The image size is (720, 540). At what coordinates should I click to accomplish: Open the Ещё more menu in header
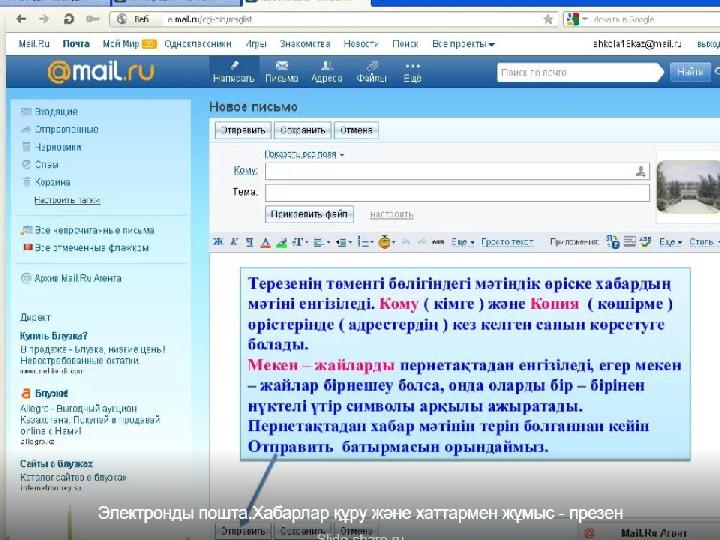(x=412, y=72)
